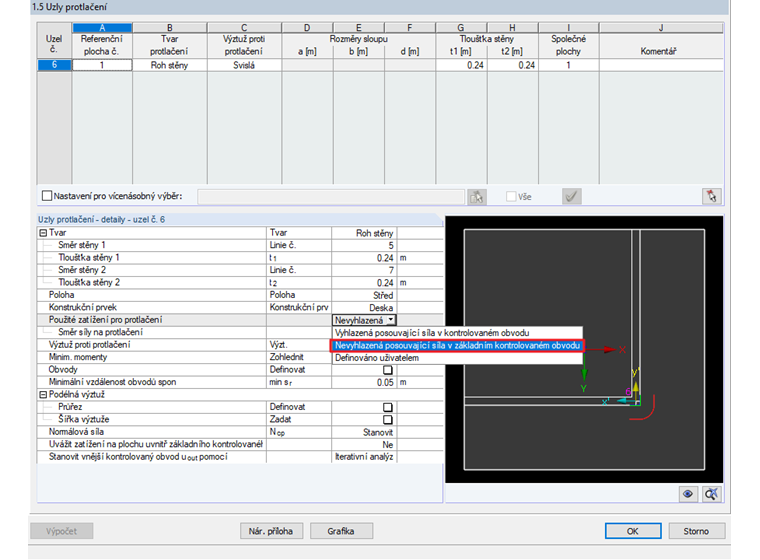The image size is (760, 560).
Task: Click the Linie č. value 5
Action: (x=364, y=245)
